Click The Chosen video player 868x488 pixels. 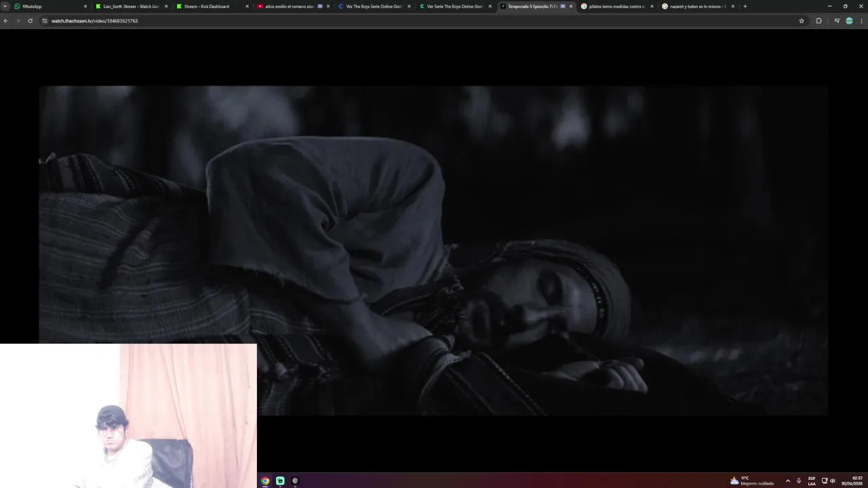coord(433,250)
